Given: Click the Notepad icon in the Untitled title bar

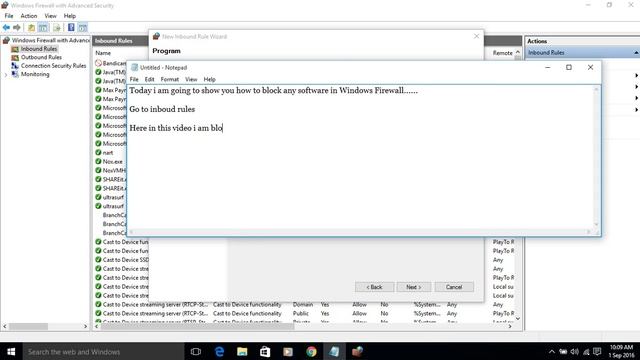Looking at the screenshot, I should coord(134,67).
